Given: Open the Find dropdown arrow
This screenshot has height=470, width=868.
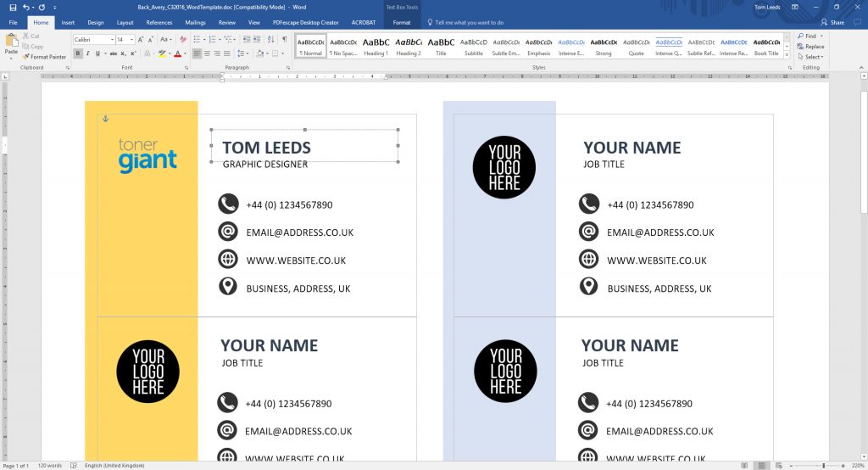Looking at the screenshot, I should (821, 36).
